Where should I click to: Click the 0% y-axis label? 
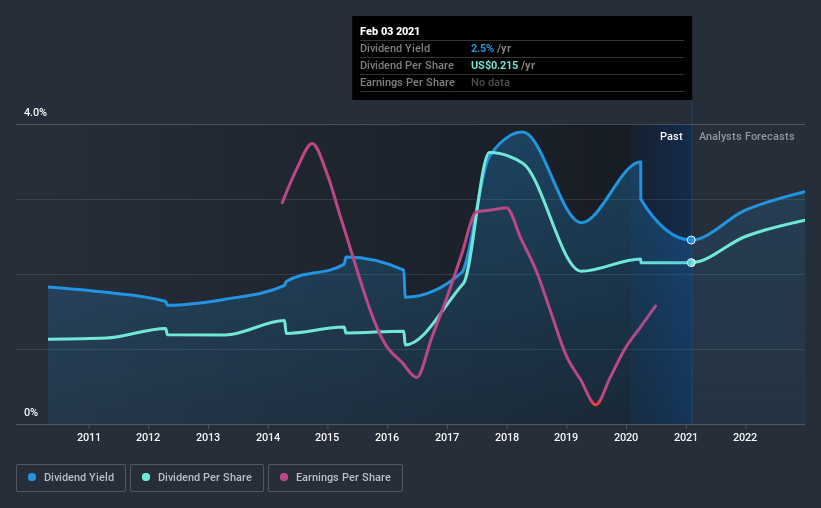point(31,413)
